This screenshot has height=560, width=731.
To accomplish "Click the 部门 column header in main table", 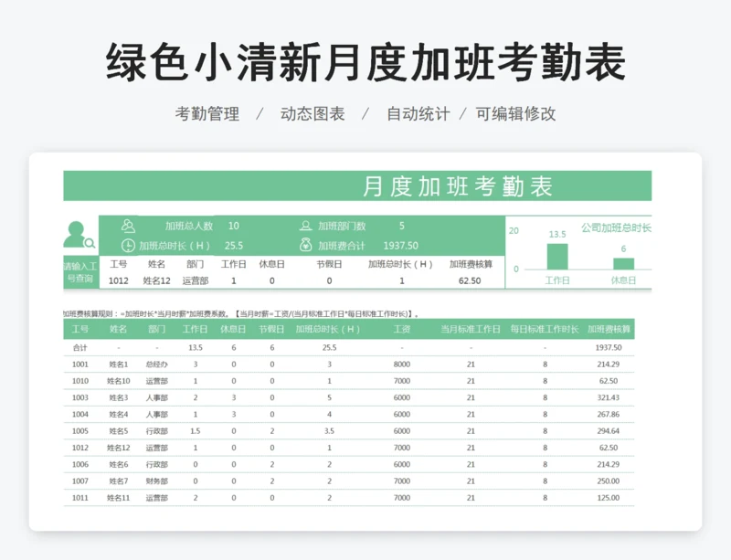I will 156,329.
